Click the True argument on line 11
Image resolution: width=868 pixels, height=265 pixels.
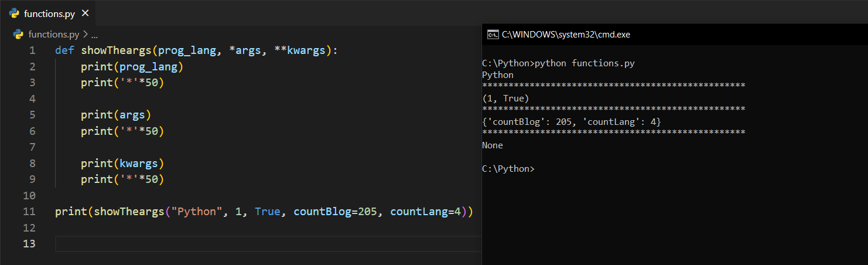(268, 211)
